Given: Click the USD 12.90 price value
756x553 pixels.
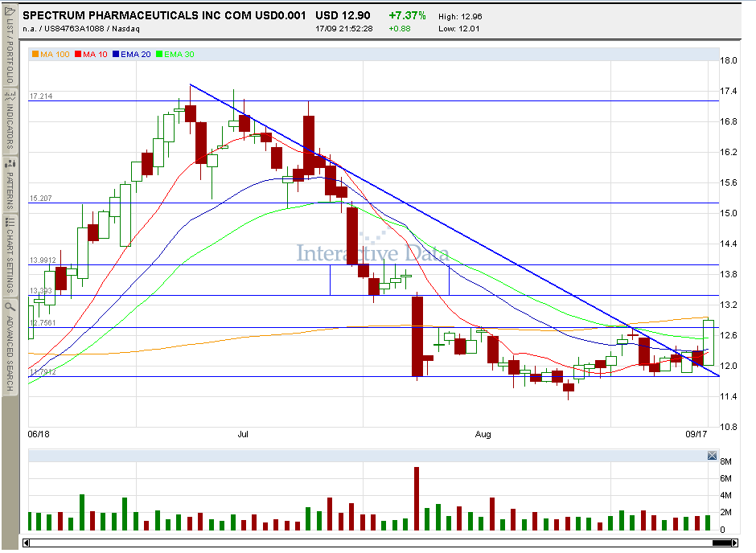Looking at the screenshot, I should tap(343, 15).
